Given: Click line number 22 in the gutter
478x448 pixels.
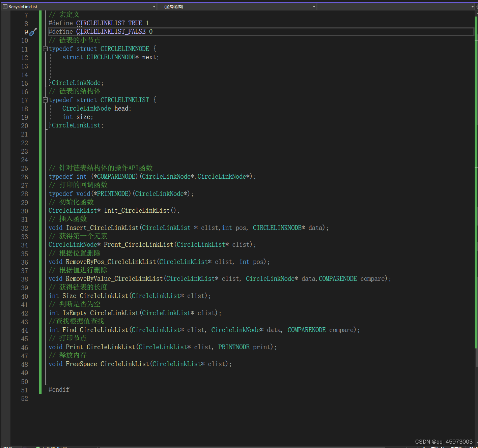Looking at the screenshot, I should tap(25, 143).
